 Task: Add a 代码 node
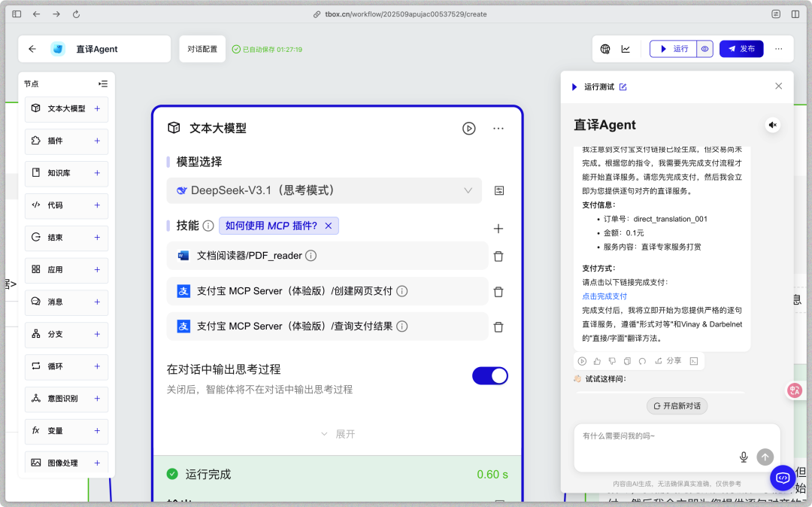(x=97, y=205)
